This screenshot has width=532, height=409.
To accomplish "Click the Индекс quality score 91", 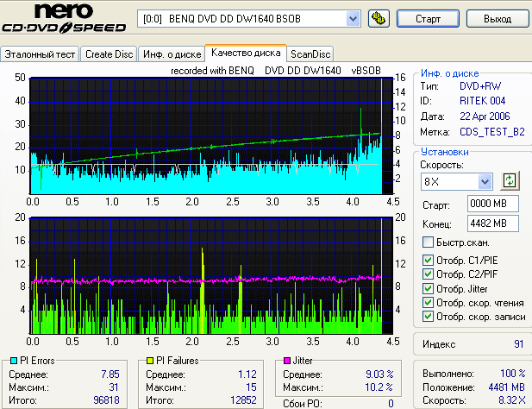I will [x=518, y=344].
